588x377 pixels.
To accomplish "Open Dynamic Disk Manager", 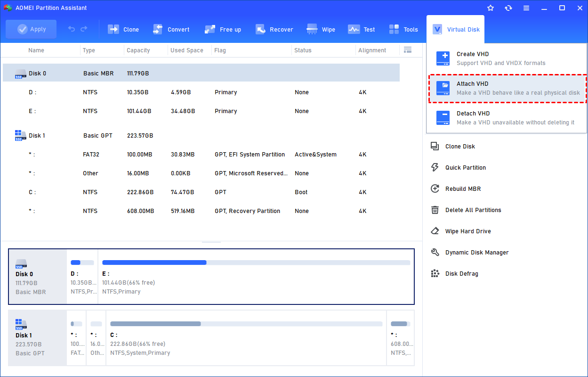I will (x=476, y=253).
